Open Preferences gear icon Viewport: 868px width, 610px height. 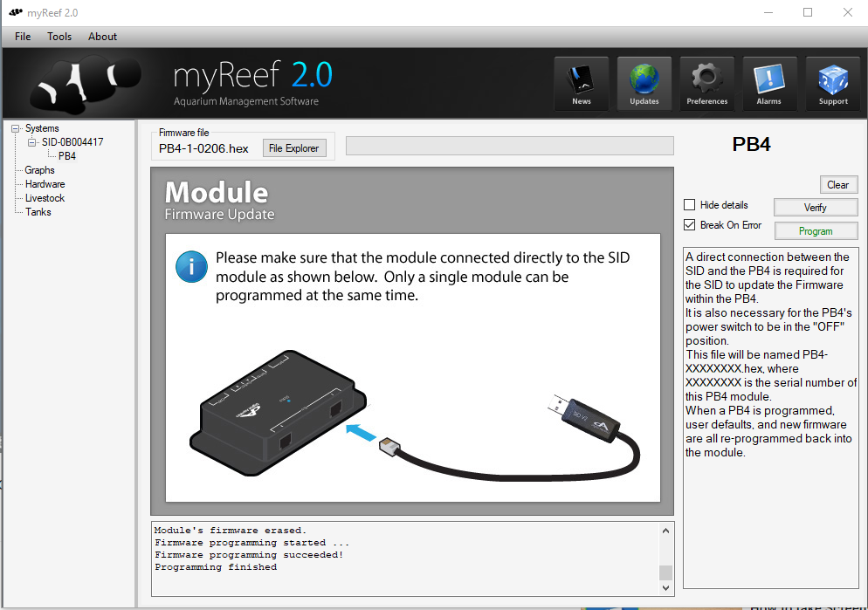point(707,84)
